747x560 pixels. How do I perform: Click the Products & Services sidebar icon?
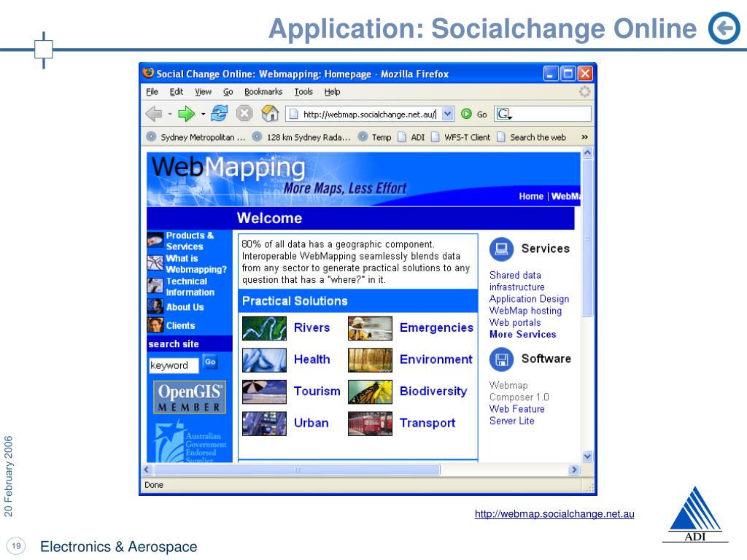click(x=155, y=239)
